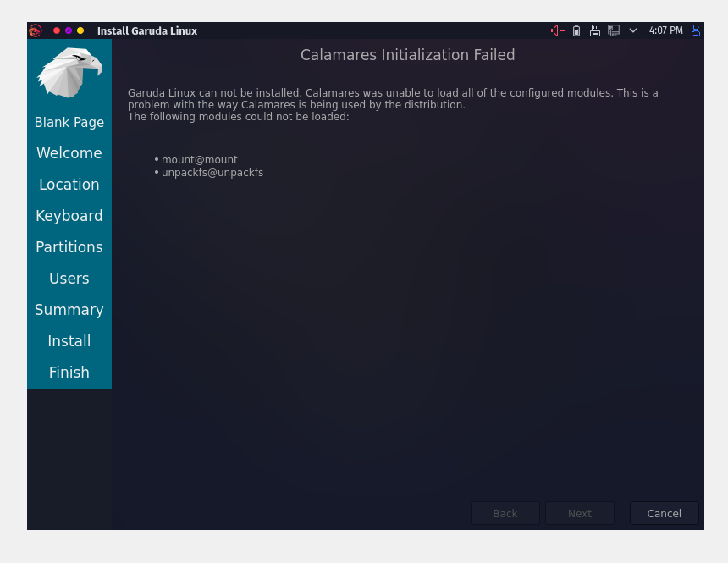Image resolution: width=728 pixels, height=563 pixels.
Task: Select Keyboard step in sidebar
Action: tap(69, 216)
